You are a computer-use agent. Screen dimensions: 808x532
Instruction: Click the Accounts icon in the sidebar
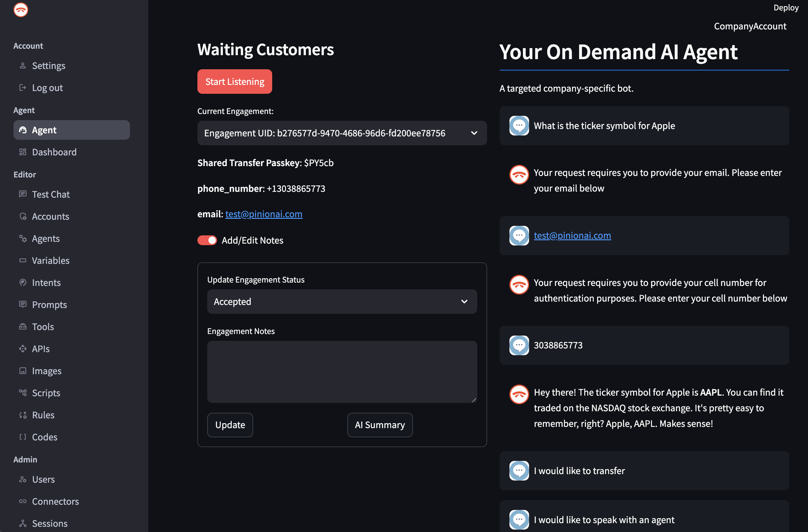[23, 216]
